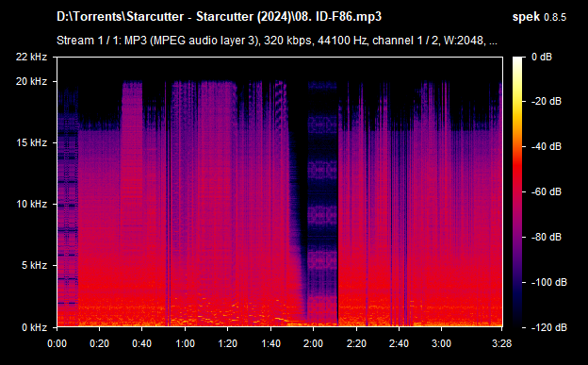The height and width of the screenshot is (365, 588).
Task: Click the 0:00 time axis label
Action: pos(57,343)
